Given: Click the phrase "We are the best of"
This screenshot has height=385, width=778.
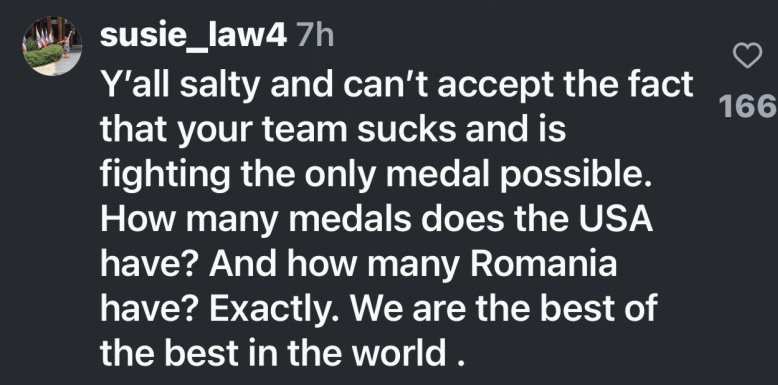Looking at the screenshot, I should 504,310.
